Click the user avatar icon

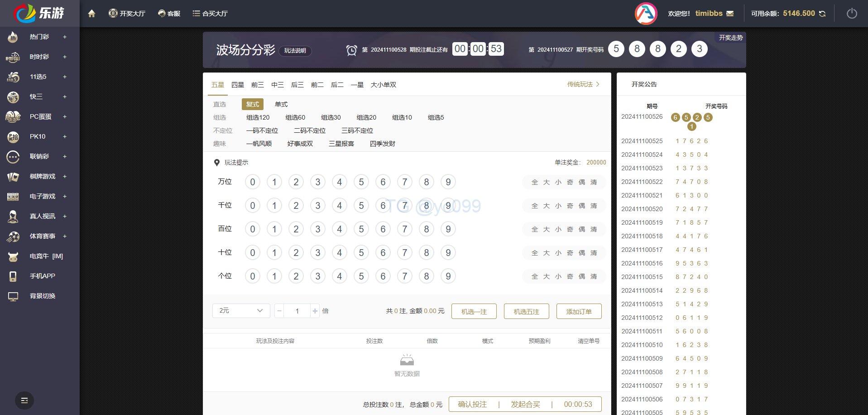646,14
